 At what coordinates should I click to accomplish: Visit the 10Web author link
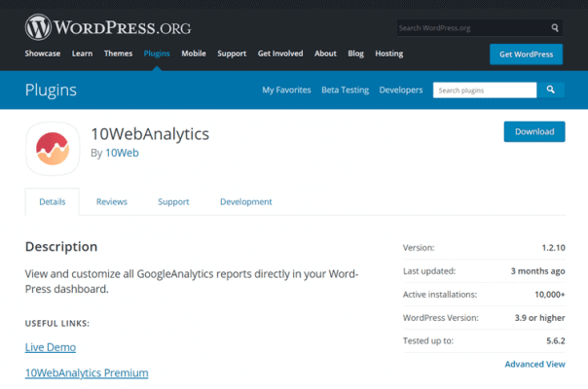tap(122, 153)
